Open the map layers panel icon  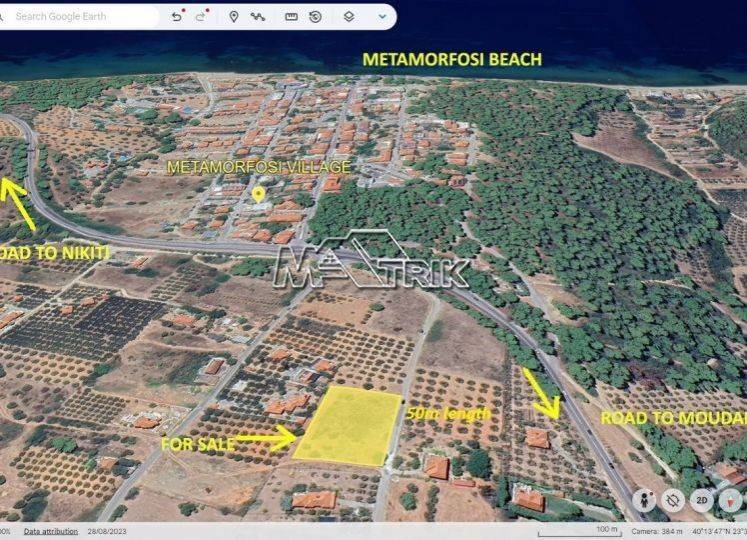348,17
